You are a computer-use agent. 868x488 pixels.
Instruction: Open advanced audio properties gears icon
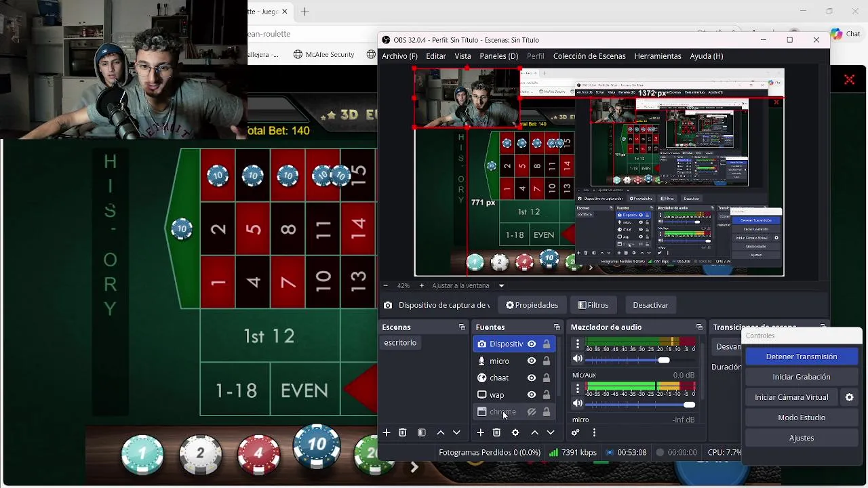pyautogui.click(x=576, y=432)
